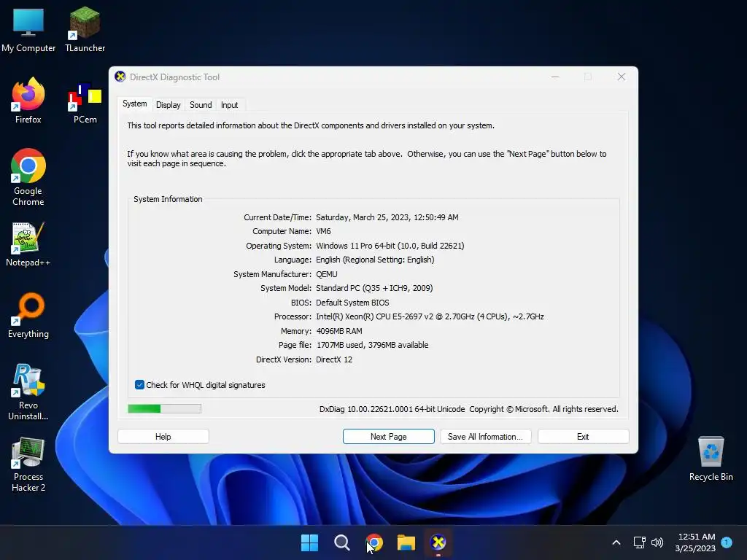Screen dimensions: 747x560
Task: Open the Windows Start menu
Action: [309, 542]
